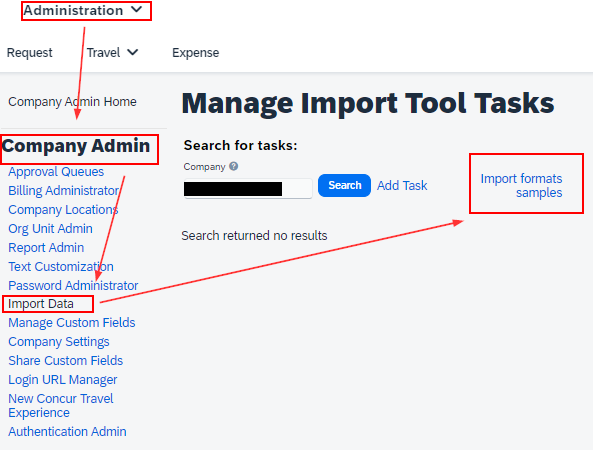Open the Request menu item
Screen dimensions: 593x450
click(x=29, y=53)
